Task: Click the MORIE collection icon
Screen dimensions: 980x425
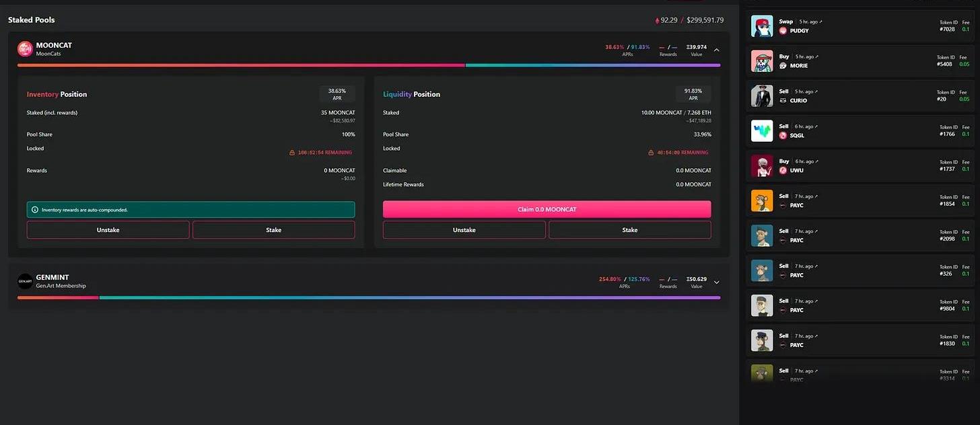Action: (783, 66)
